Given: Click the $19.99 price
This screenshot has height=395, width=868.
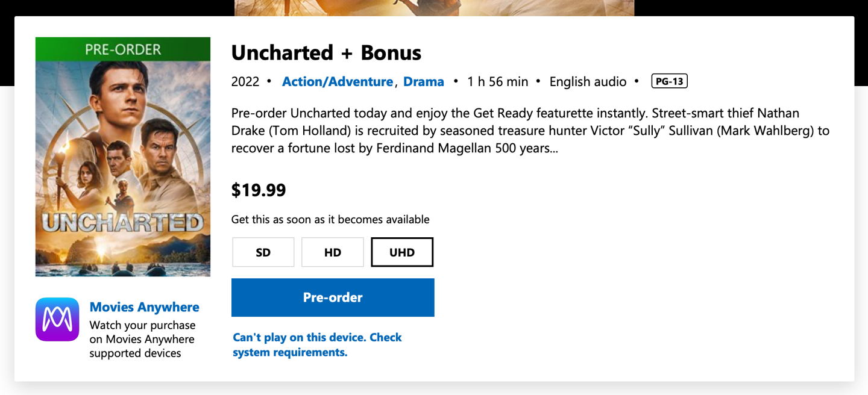Looking at the screenshot, I should pyautogui.click(x=259, y=190).
